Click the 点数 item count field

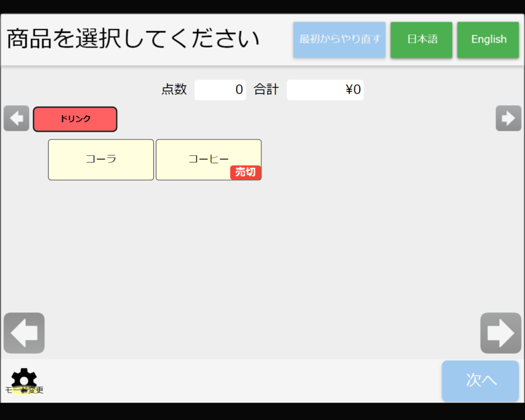coord(220,90)
